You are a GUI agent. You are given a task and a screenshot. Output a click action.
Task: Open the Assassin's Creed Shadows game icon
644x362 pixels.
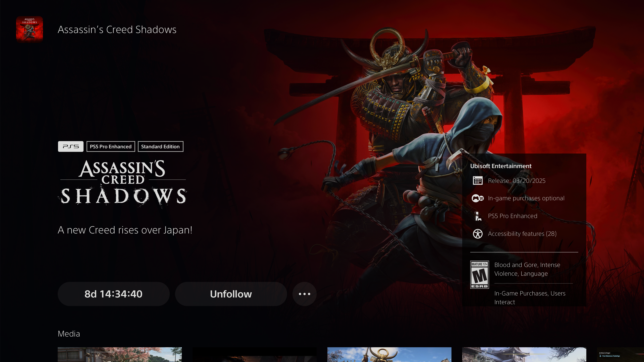(x=30, y=29)
